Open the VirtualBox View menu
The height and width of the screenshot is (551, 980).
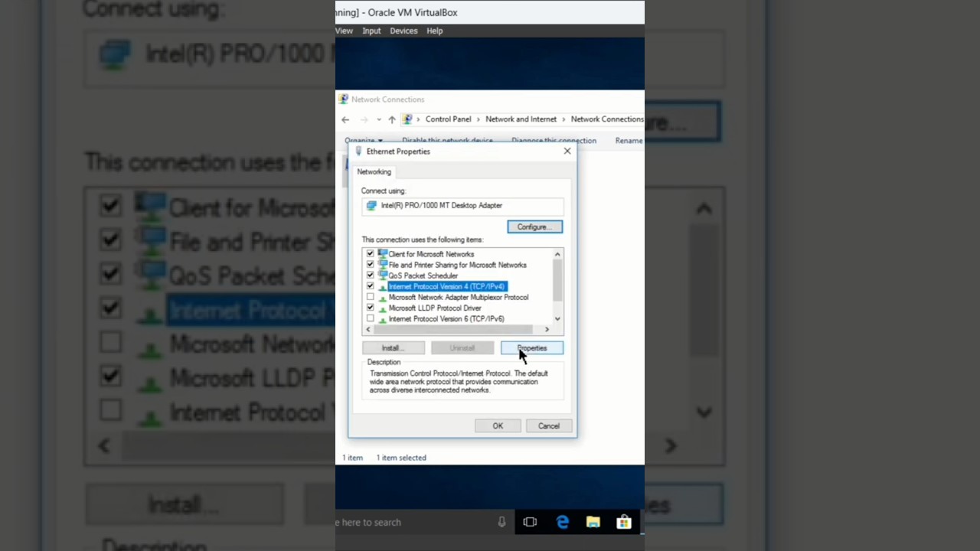[344, 31]
